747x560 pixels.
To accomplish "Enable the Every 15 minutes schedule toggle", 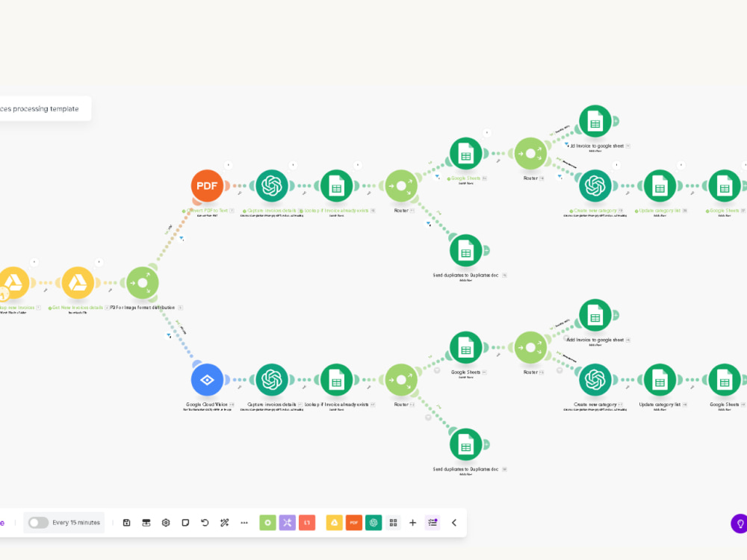I will (39, 523).
